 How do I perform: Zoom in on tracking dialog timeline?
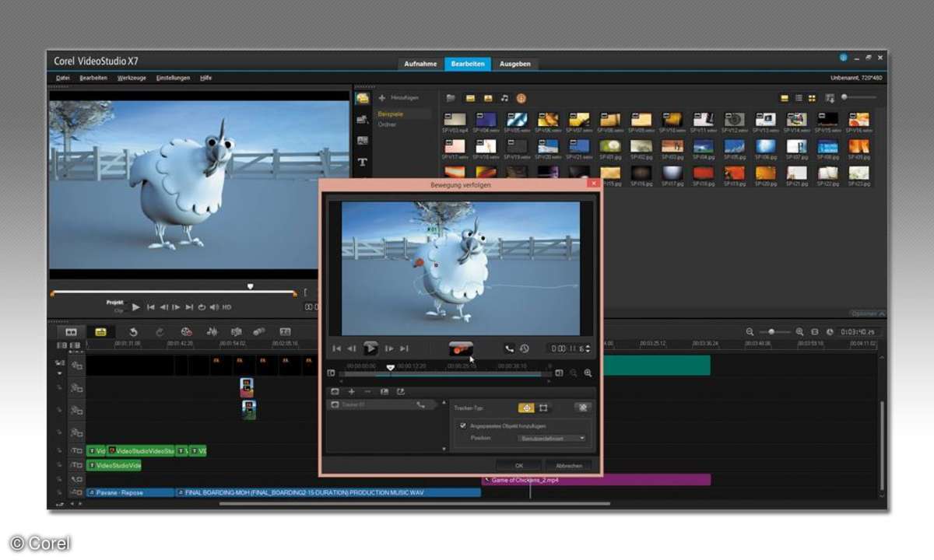point(588,373)
